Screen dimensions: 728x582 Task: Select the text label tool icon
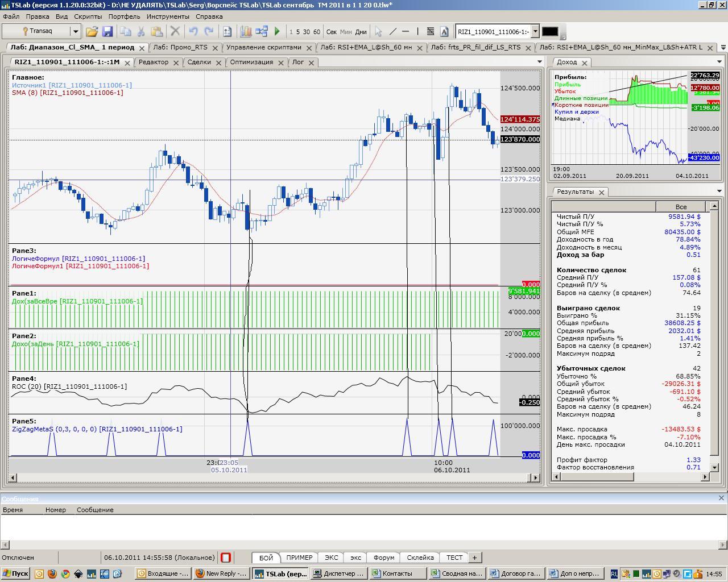click(x=444, y=32)
